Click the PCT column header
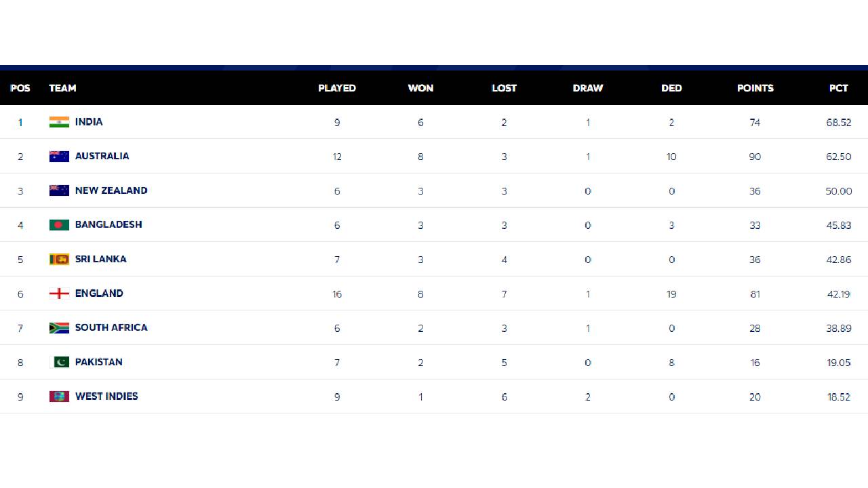 [839, 88]
